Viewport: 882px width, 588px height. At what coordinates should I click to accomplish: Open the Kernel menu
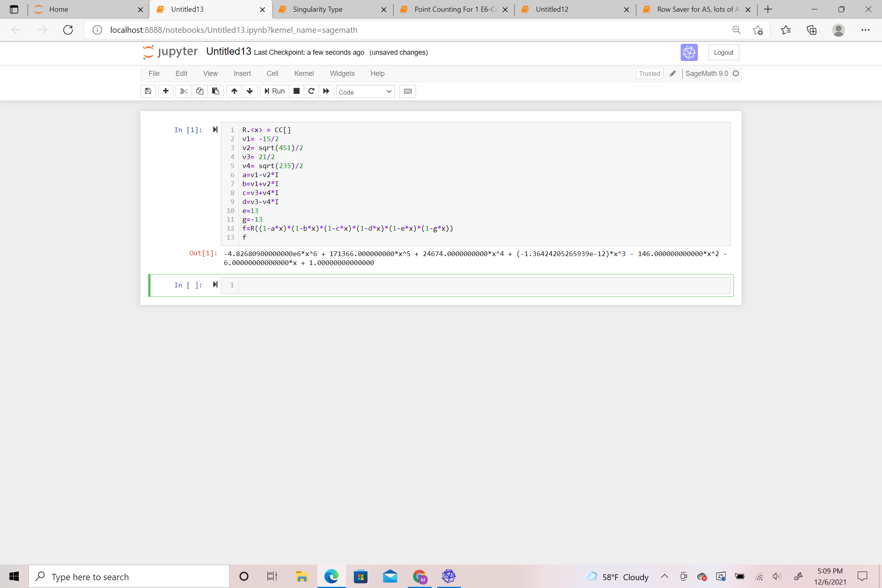(x=304, y=73)
